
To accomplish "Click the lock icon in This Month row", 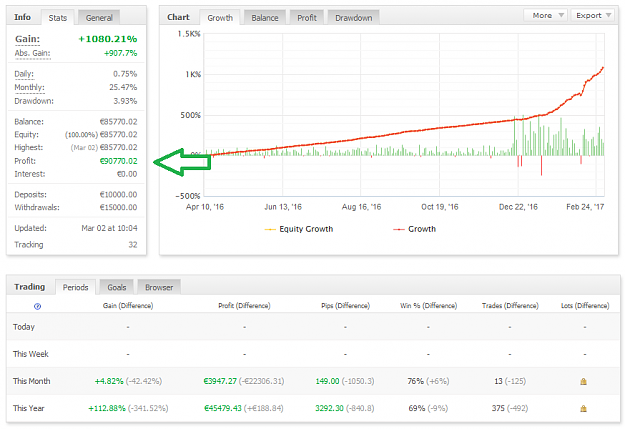I will [x=584, y=382].
